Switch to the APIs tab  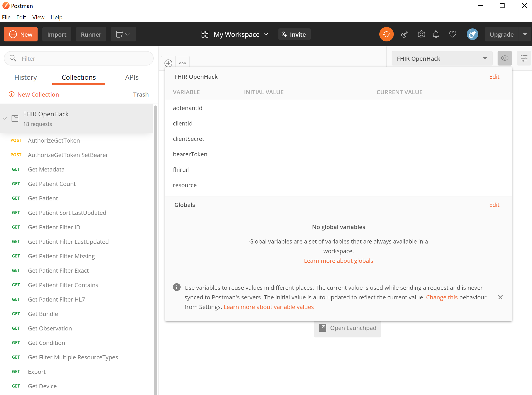[x=132, y=77]
